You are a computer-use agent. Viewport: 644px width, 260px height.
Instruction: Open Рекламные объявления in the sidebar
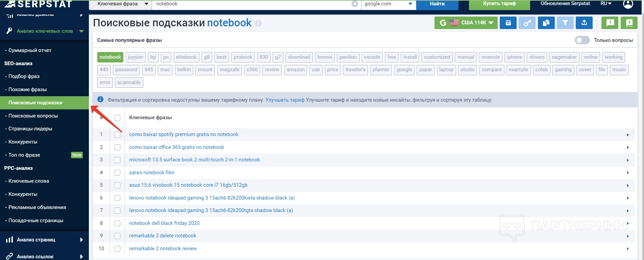(x=37, y=207)
